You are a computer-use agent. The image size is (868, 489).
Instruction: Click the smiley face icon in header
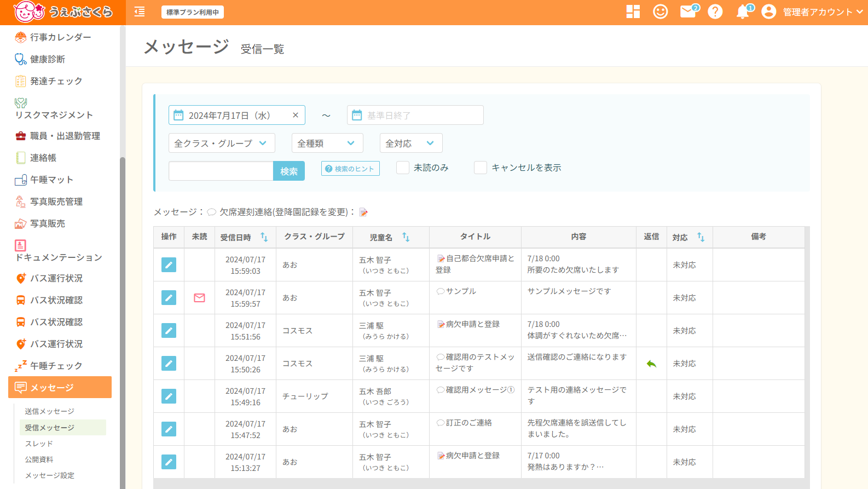(661, 11)
